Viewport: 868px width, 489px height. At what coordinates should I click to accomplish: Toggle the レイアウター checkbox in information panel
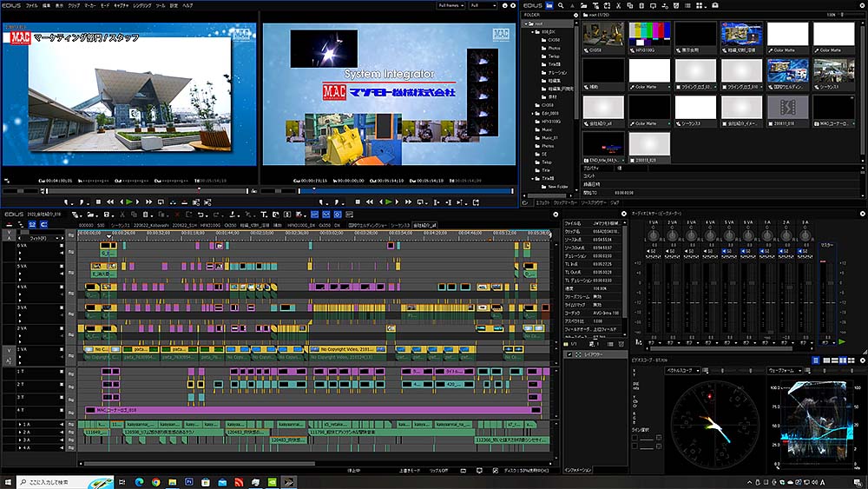[x=569, y=354]
